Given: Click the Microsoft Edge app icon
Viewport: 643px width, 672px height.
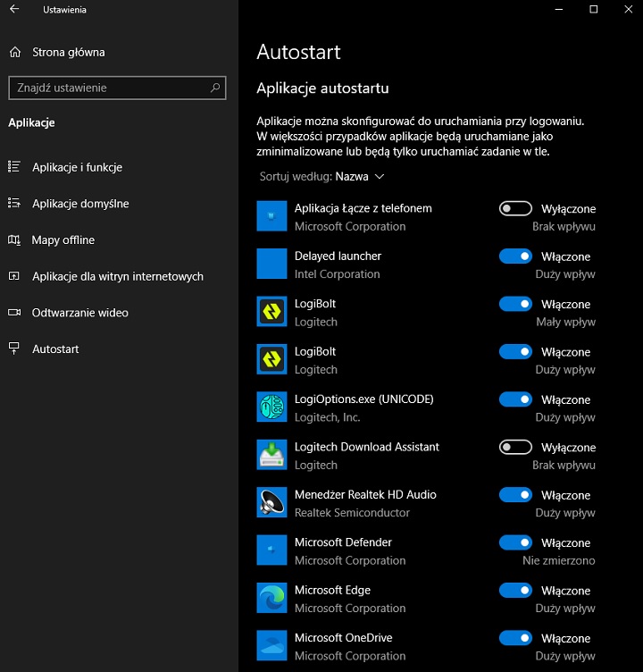Looking at the screenshot, I should pos(271,599).
